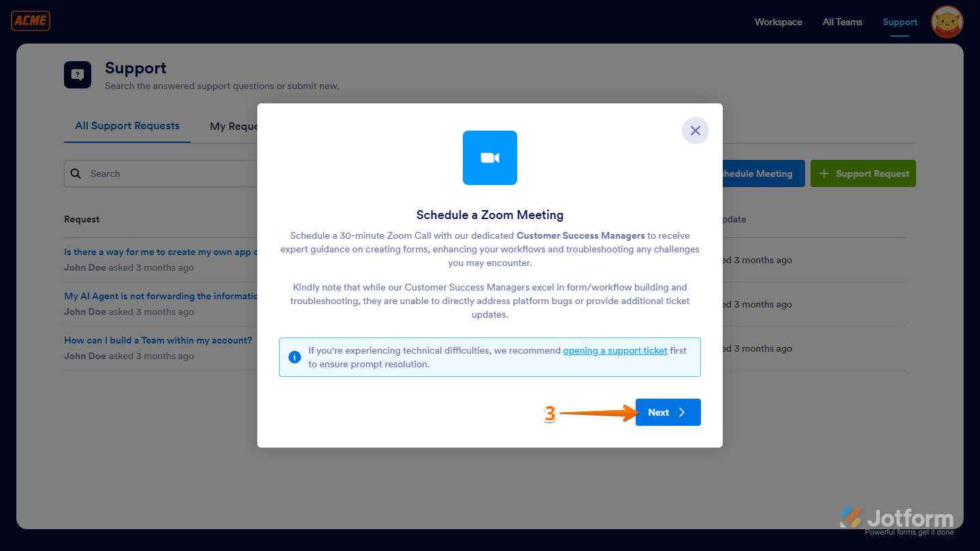
Task: Click the ACME logo icon
Action: click(30, 20)
